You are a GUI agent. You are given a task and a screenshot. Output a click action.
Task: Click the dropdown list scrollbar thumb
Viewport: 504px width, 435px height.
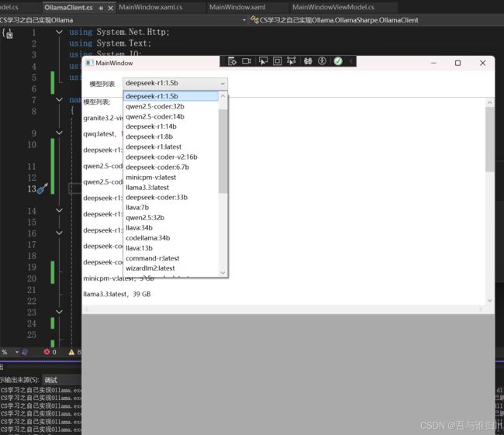[x=223, y=151]
